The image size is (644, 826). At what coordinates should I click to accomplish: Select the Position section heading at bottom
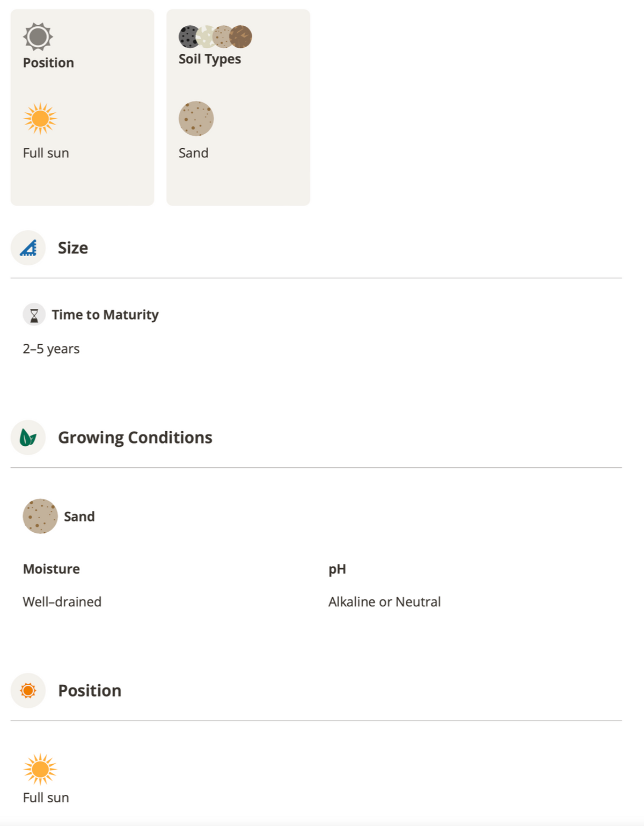click(x=90, y=691)
